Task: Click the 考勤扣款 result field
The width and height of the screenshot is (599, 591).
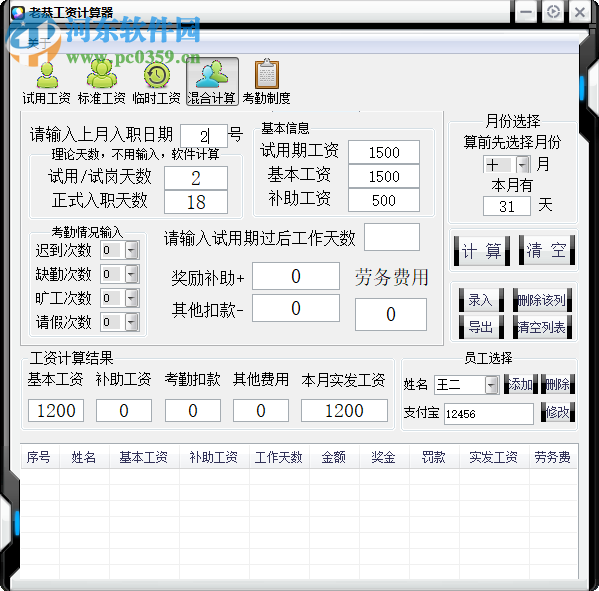Action: tap(193, 411)
